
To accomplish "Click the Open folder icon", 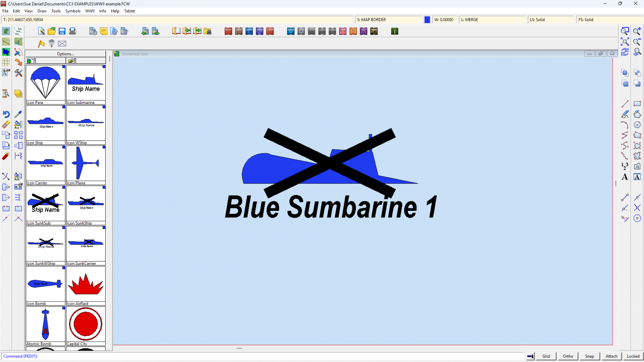I will pyautogui.click(x=52, y=31).
